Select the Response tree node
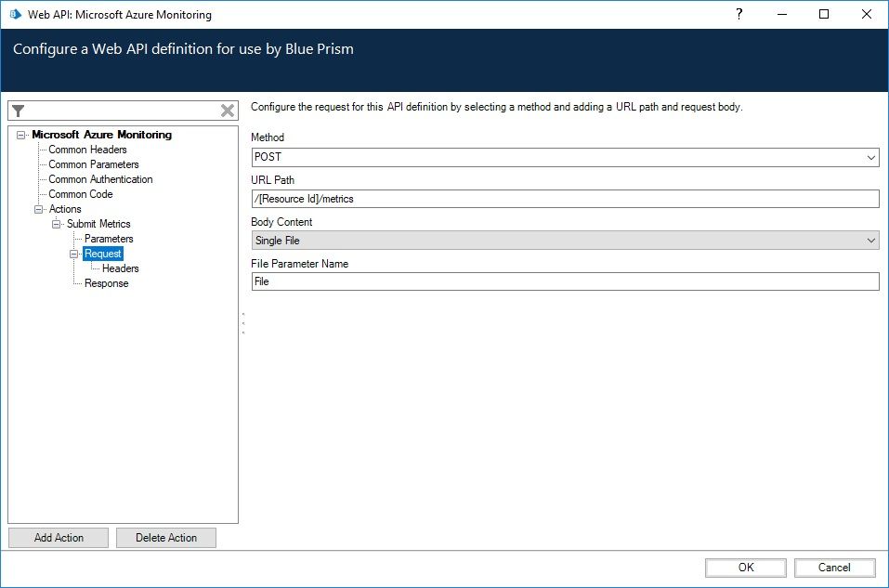 tap(106, 283)
